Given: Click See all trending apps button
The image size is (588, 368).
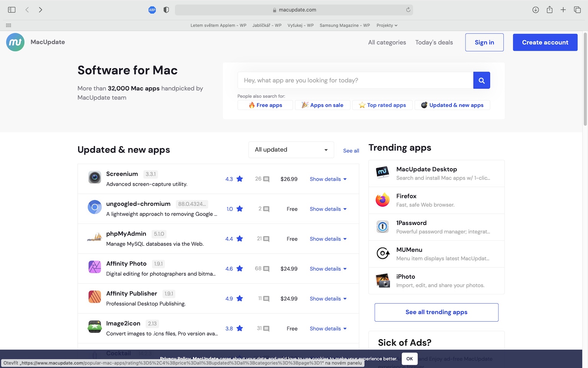Looking at the screenshot, I should point(436,312).
